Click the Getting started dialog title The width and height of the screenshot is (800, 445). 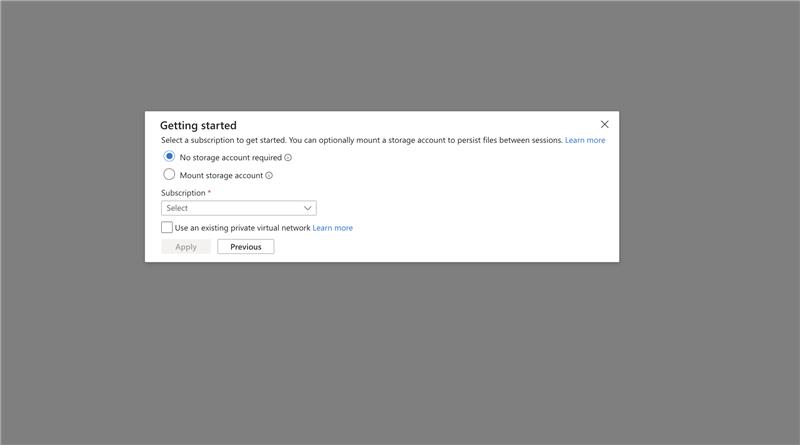(198, 126)
